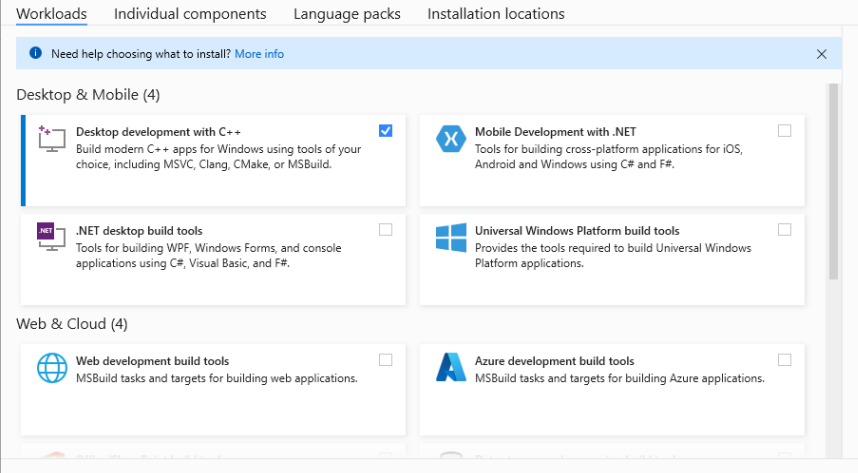Tick Universal Windows Platform build tools checkbox
Image resolution: width=858 pixels, height=473 pixels.
[x=785, y=230]
